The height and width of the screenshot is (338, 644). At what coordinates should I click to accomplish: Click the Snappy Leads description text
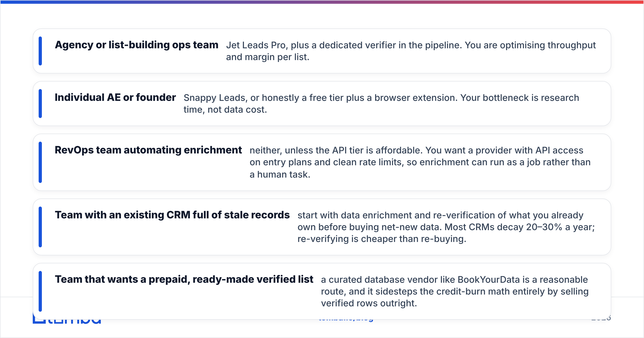[x=381, y=104]
